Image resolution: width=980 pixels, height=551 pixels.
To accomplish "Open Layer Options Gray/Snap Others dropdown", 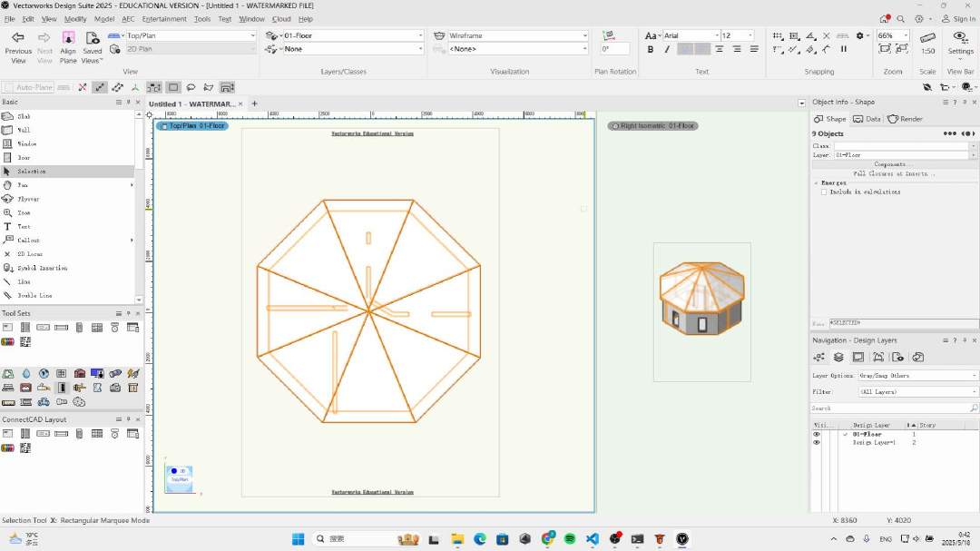I will [918, 375].
